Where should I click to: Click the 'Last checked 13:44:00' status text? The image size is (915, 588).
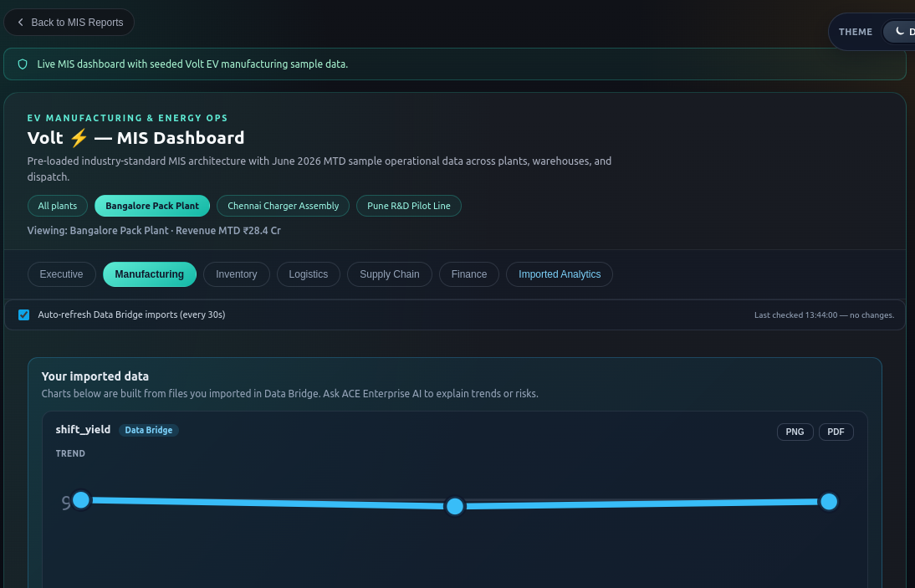pos(824,315)
